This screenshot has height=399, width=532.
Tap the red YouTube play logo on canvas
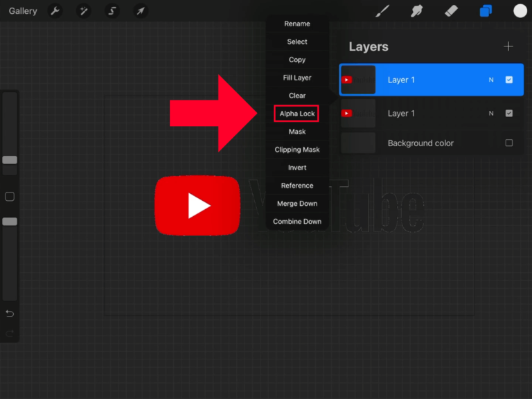click(x=197, y=205)
